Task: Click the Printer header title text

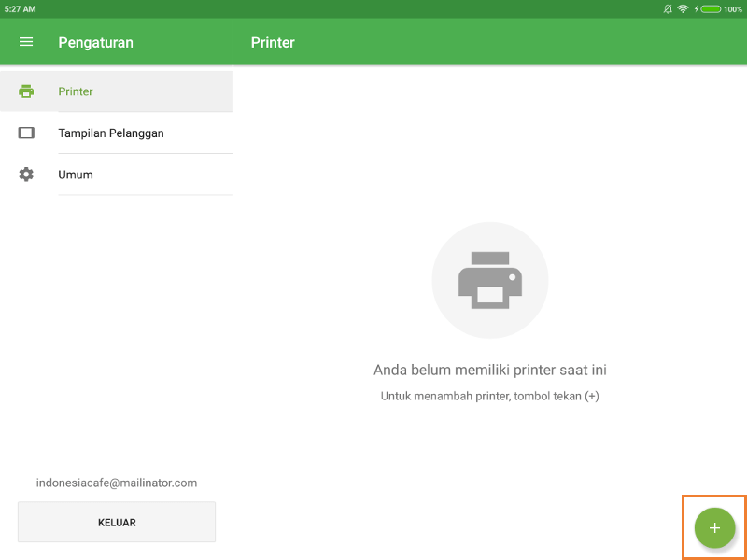Action: [272, 42]
